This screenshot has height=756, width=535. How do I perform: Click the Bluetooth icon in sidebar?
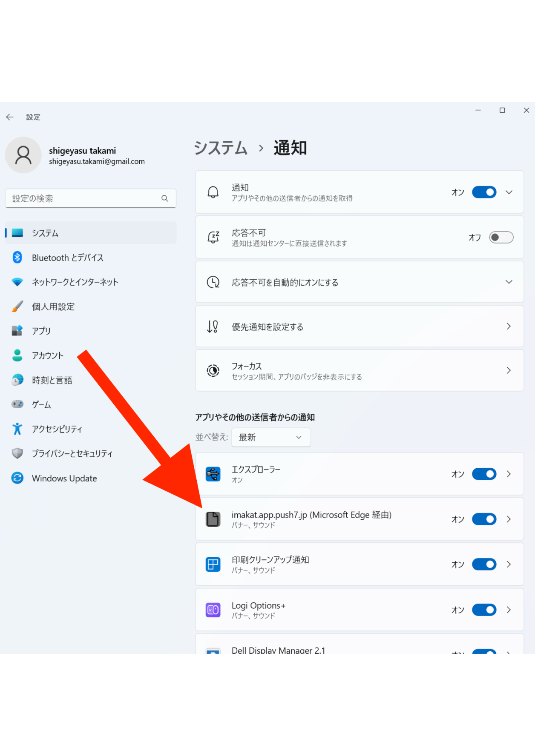tap(17, 258)
